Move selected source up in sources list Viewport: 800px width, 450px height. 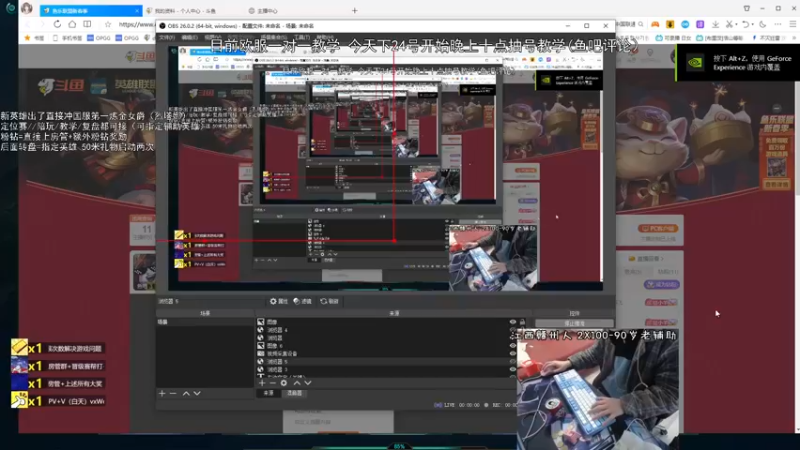[296, 383]
